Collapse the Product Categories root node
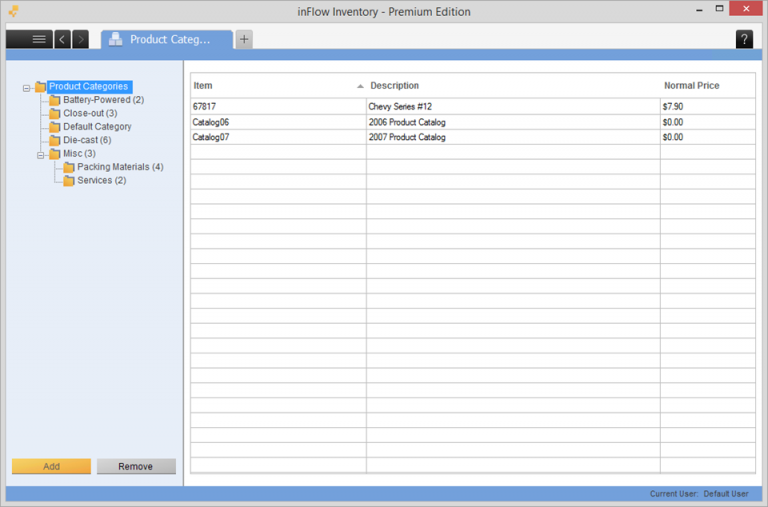 coord(27,87)
